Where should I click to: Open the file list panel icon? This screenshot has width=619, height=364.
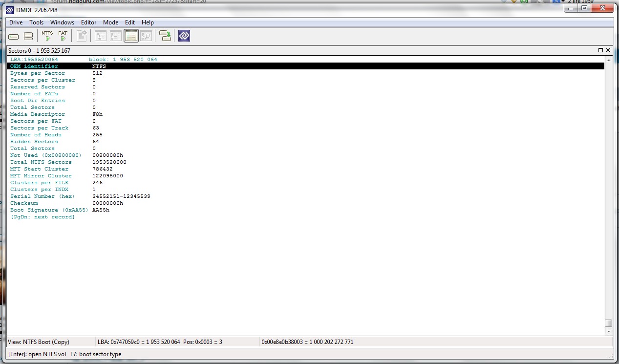[x=116, y=36]
